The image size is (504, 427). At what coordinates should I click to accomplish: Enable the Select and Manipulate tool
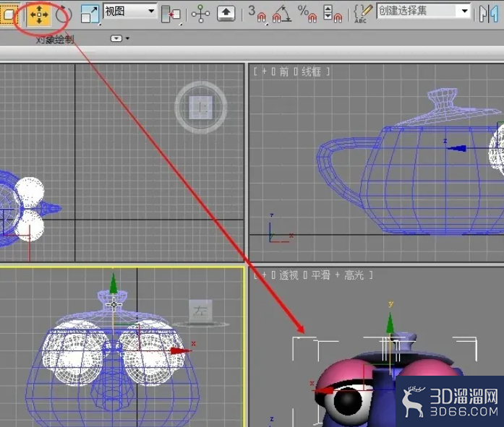click(x=200, y=14)
